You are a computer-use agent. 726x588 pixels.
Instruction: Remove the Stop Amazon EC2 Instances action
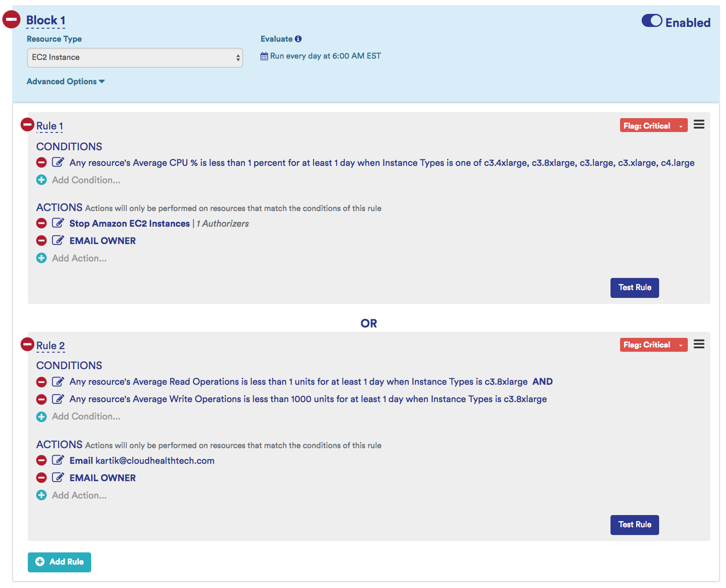tap(41, 223)
